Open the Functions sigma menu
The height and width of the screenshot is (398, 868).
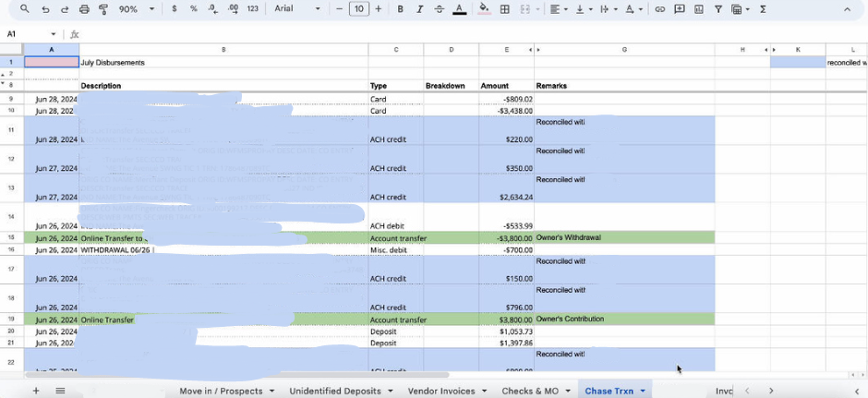coord(763,9)
